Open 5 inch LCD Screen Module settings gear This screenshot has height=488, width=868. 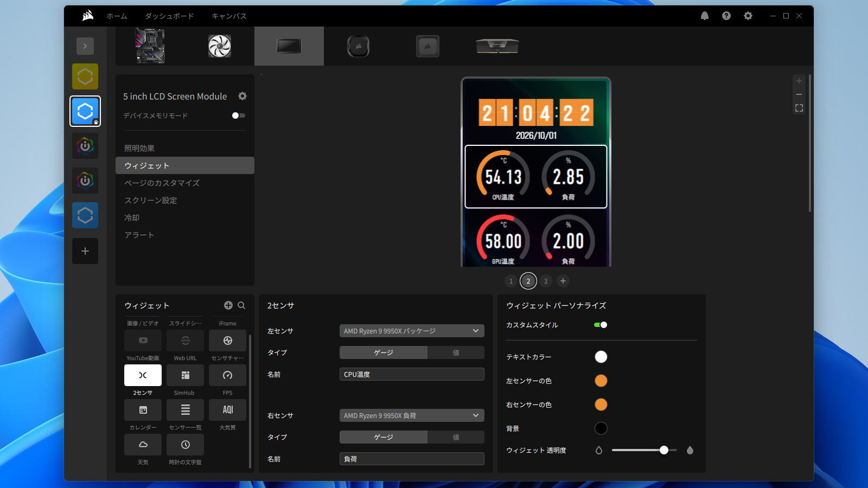[x=242, y=96]
